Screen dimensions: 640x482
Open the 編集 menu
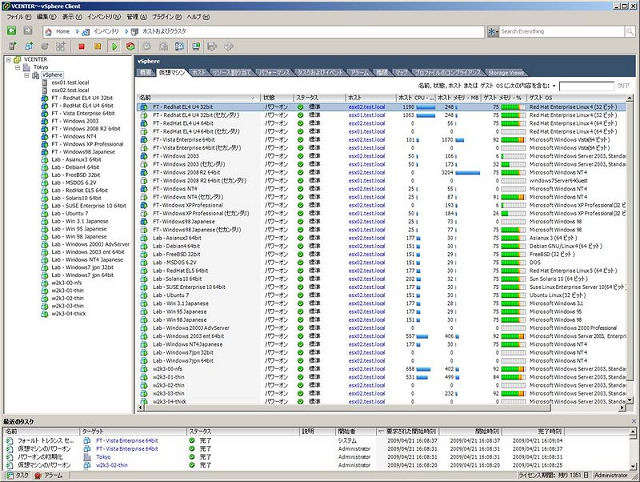pyautogui.click(x=46, y=17)
